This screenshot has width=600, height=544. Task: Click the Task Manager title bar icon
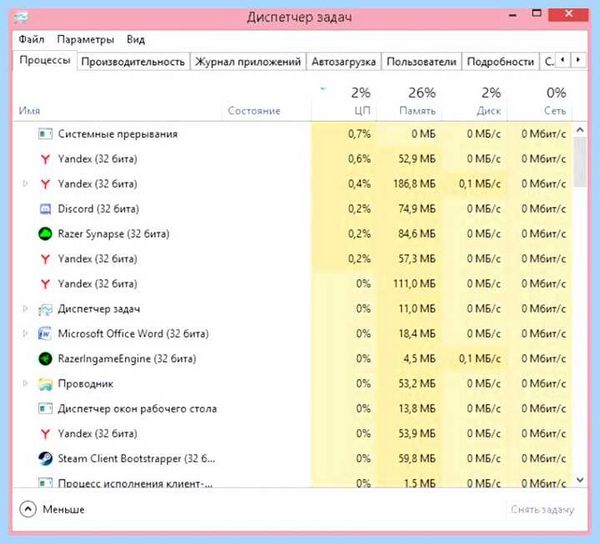click(x=21, y=17)
